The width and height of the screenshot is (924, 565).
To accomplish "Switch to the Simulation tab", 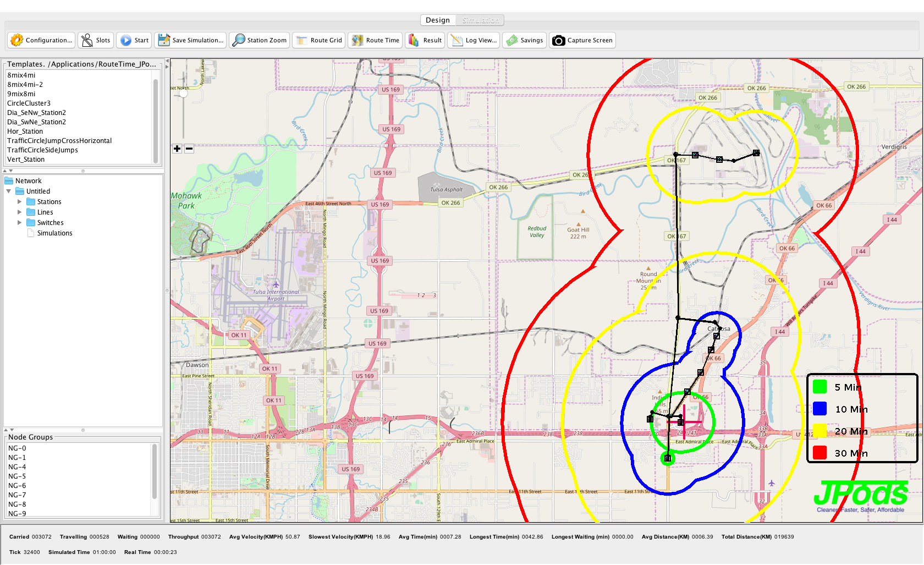I will pos(480,20).
